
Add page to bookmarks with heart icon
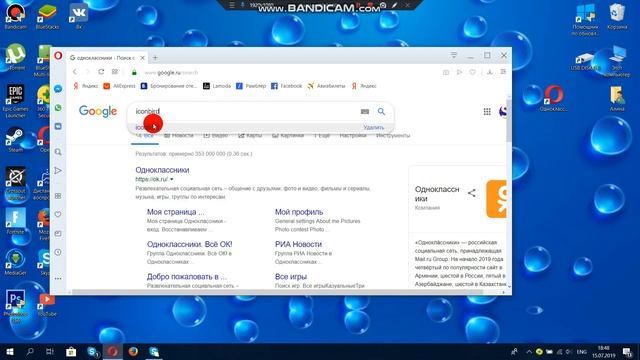[472, 72]
